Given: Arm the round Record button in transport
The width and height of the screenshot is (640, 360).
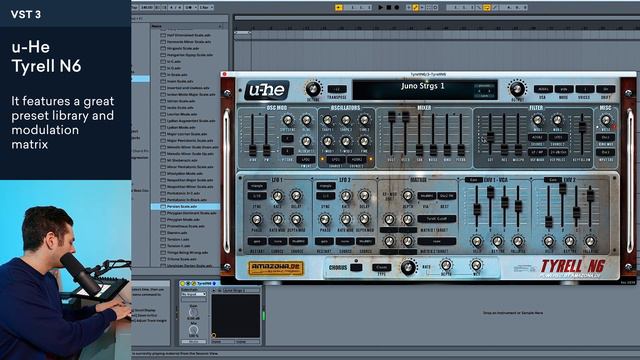Looking at the screenshot, I should (397, 7).
